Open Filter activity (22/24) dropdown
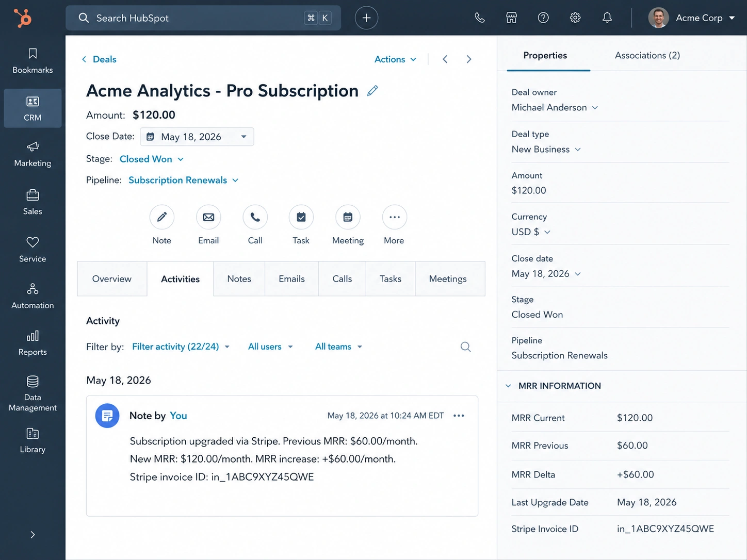Viewport: 747px width, 560px height. [x=181, y=347]
